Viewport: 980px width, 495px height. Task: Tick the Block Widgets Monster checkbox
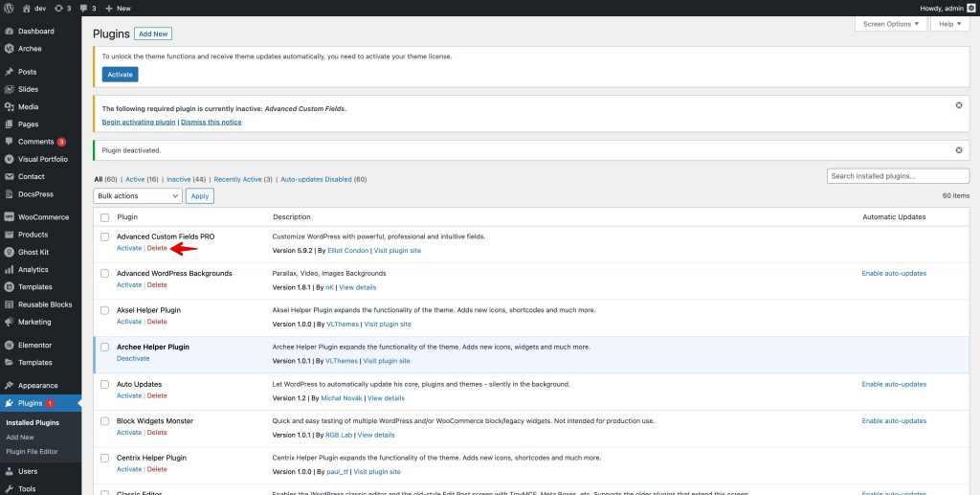[x=104, y=421]
